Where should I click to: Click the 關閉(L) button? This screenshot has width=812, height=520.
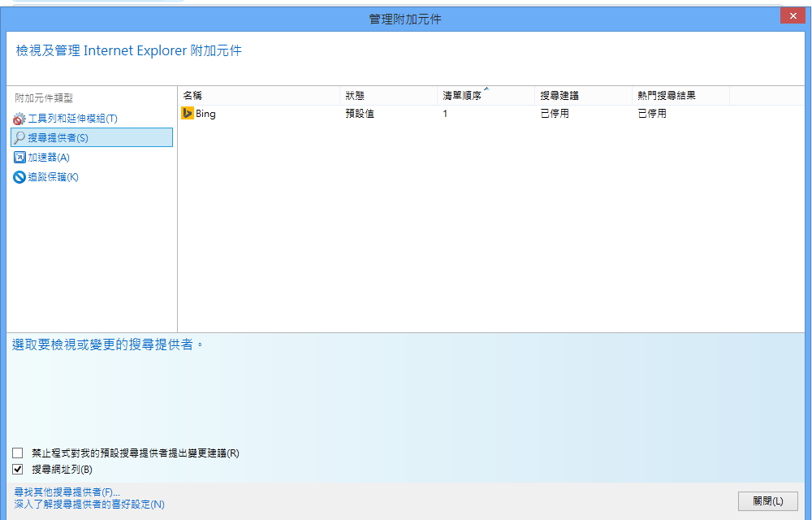point(768,501)
